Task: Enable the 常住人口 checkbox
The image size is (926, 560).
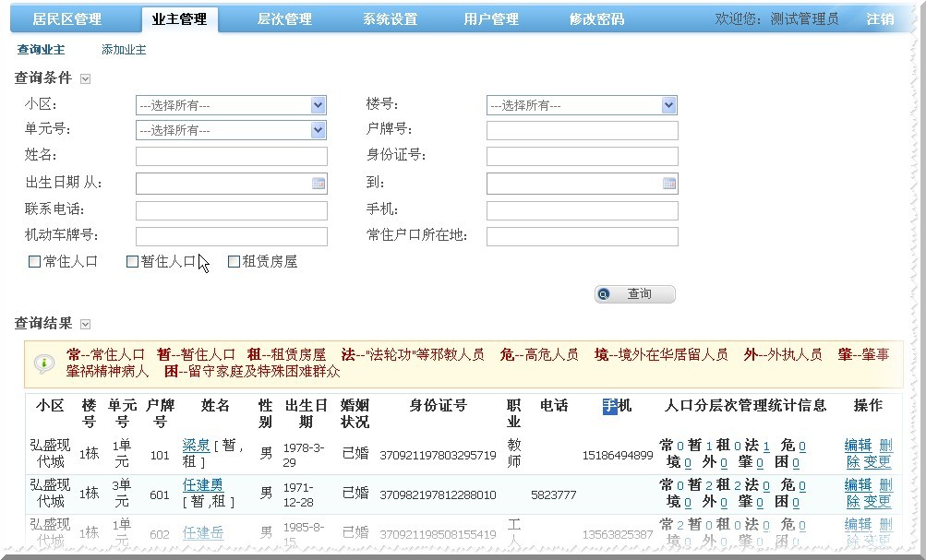Action: pyautogui.click(x=35, y=262)
